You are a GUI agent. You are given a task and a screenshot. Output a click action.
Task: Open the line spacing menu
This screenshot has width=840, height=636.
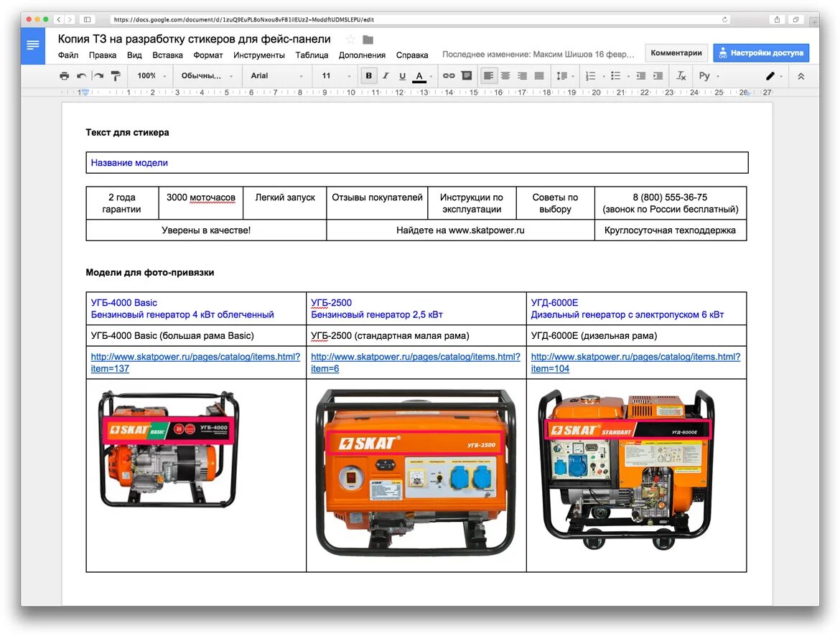pyautogui.click(x=564, y=76)
